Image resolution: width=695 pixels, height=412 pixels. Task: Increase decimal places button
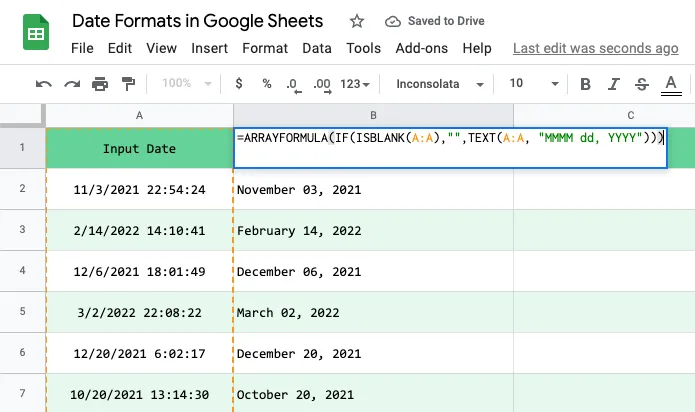321,84
